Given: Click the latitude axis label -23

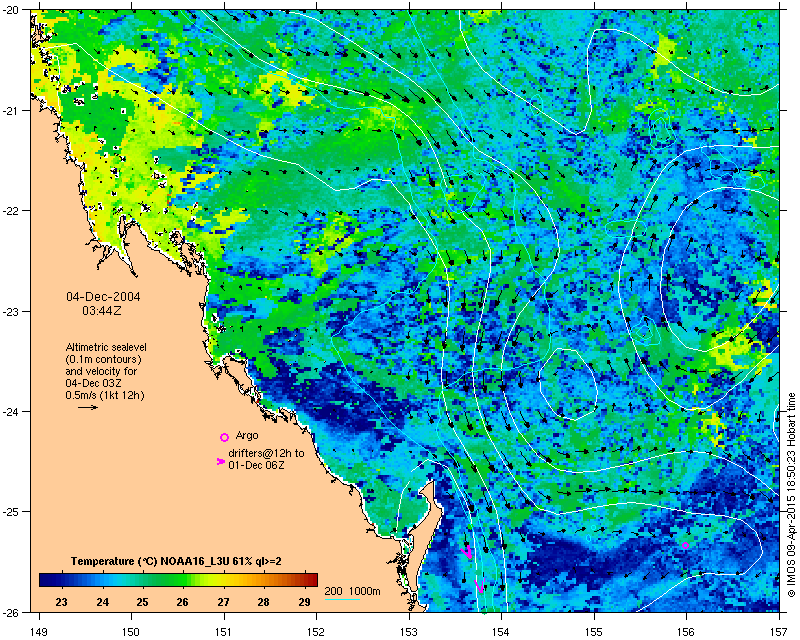Looking at the screenshot, I should tap(11, 311).
